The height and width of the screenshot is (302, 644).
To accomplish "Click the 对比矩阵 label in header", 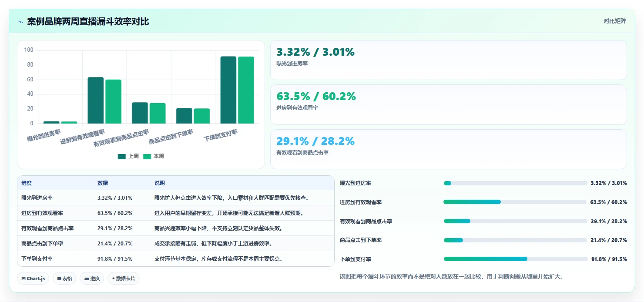I will (x=615, y=21).
